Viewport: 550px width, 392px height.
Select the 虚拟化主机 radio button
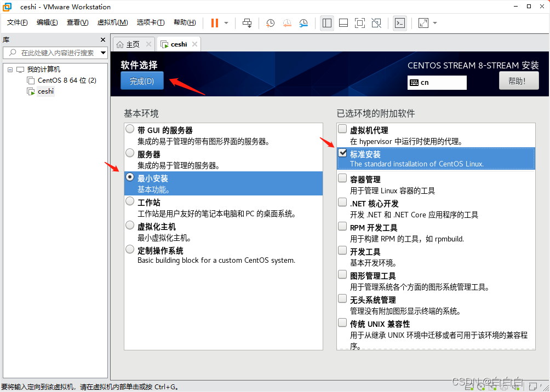[130, 225]
